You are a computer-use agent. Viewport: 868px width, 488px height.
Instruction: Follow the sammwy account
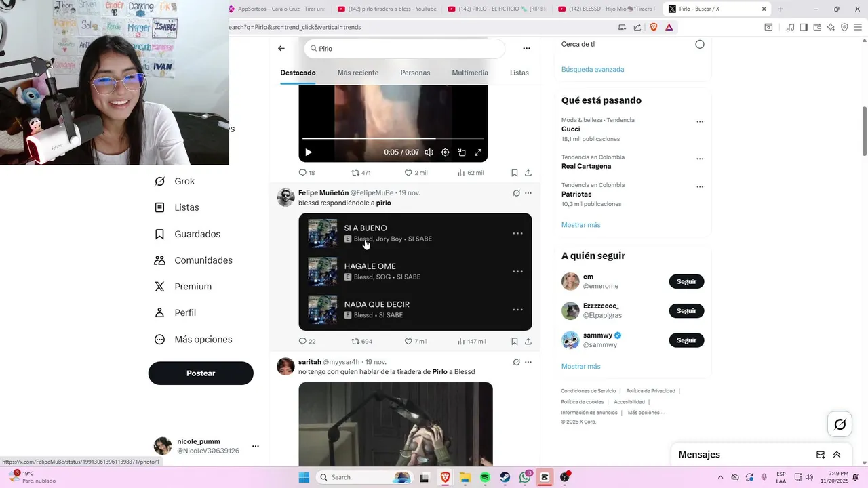686,340
